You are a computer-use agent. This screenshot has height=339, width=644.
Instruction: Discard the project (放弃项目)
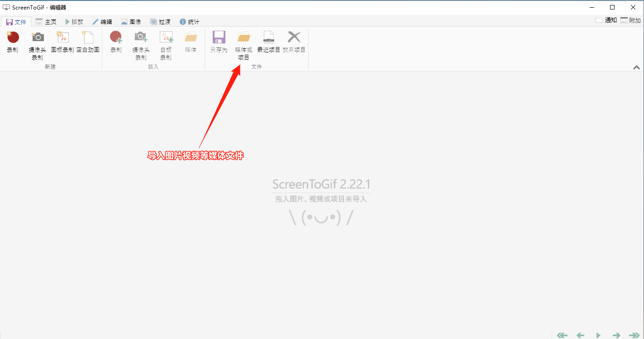pyautogui.click(x=294, y=42)
